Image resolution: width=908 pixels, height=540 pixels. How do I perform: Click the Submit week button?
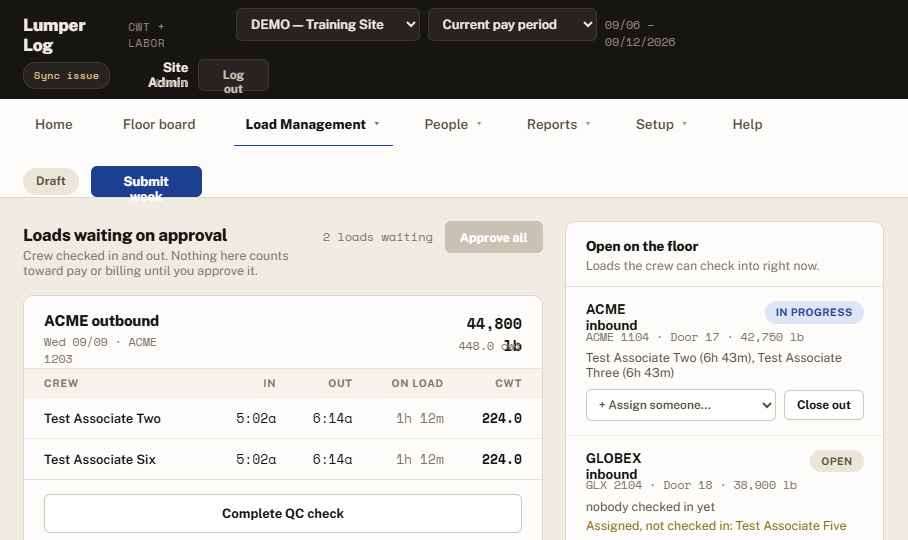click(146, 182)
